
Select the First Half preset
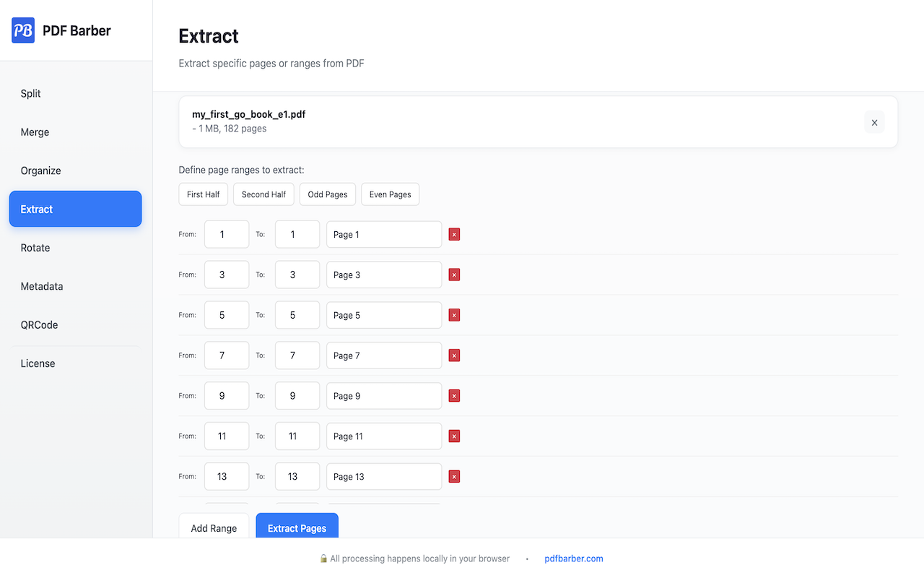coord(203,194)
